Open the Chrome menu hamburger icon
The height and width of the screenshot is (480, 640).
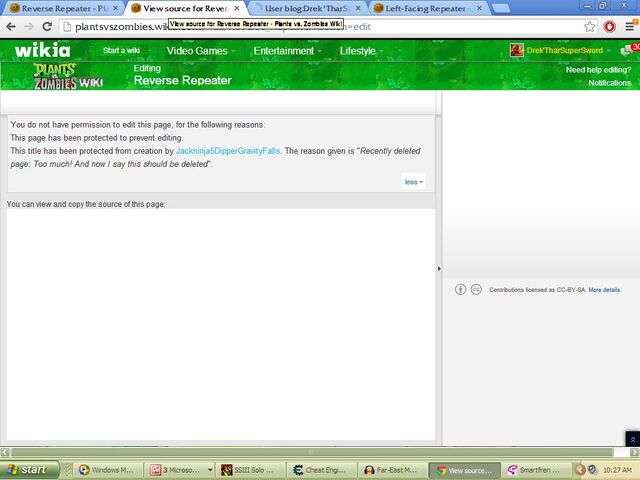pos(629,27)
